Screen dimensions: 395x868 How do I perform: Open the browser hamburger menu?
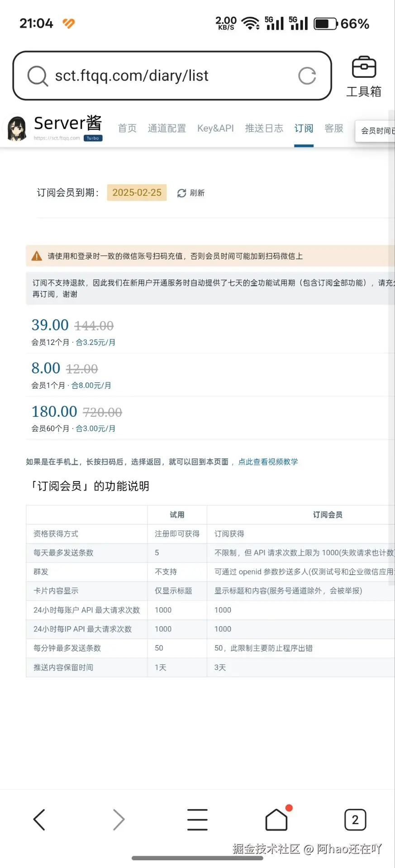coord(198,820)
